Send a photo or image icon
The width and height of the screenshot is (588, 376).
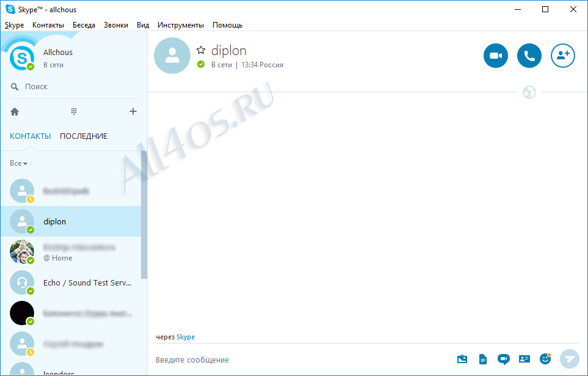[x=462, y=359]
